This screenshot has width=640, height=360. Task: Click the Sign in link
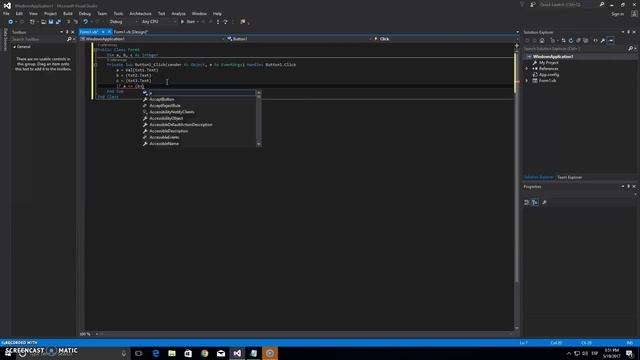click(x=618, y=14)
